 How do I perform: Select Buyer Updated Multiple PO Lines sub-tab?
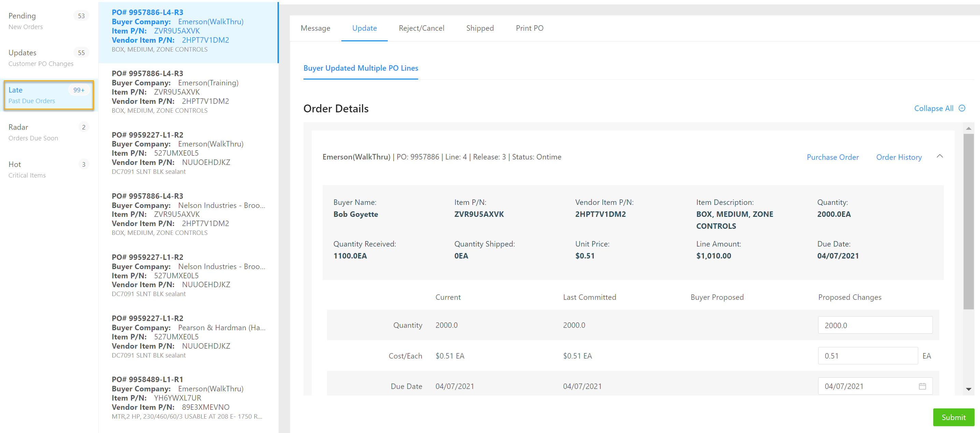pyautogui.click(x=361, y=68)
